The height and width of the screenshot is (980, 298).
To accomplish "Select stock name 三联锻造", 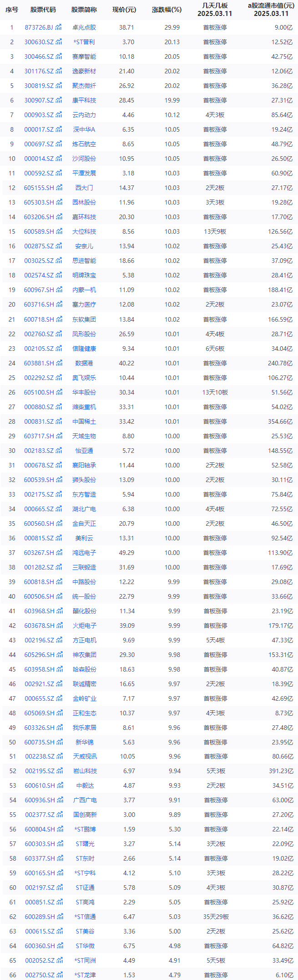I will click(x=84, y=567).
